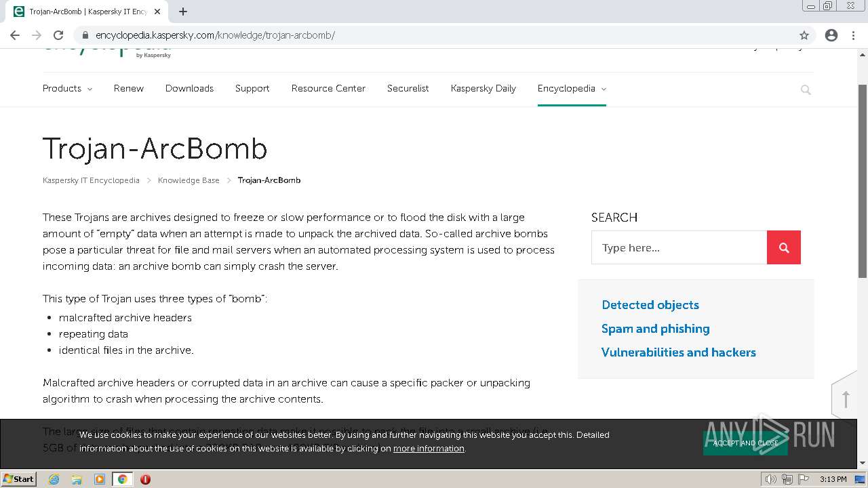The width and height of the screenshot is (868, 488).
Task: Open the Downloads menu item
Action: pyautogui.click(x=189, y=88)
